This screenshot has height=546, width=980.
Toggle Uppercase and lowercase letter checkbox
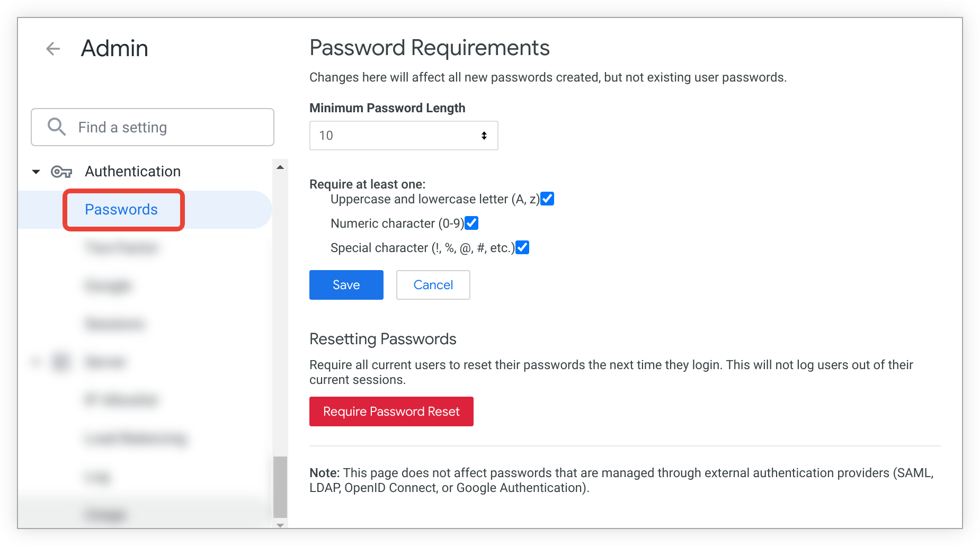[547, 199]
